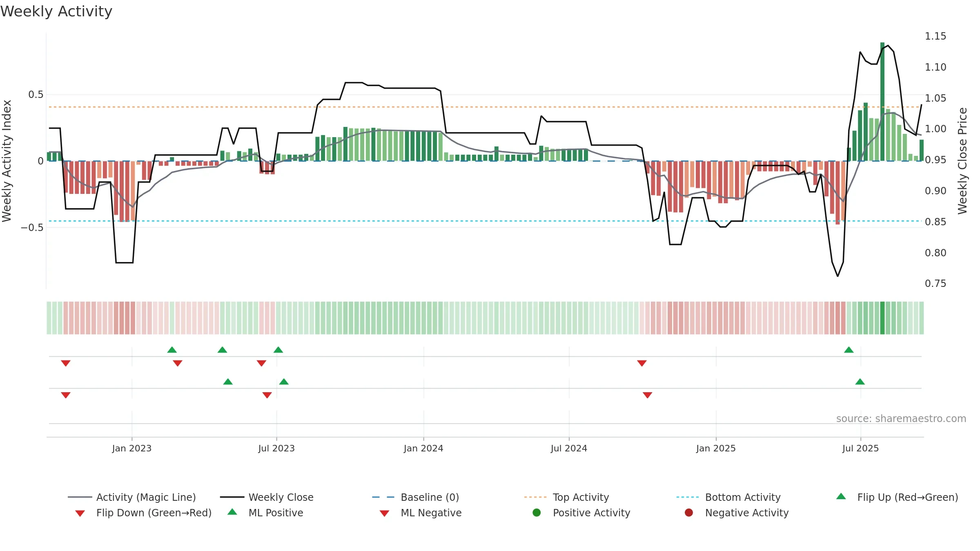Open source: sharemaestro.com link

pyautogui.click(x=901, y=418)
